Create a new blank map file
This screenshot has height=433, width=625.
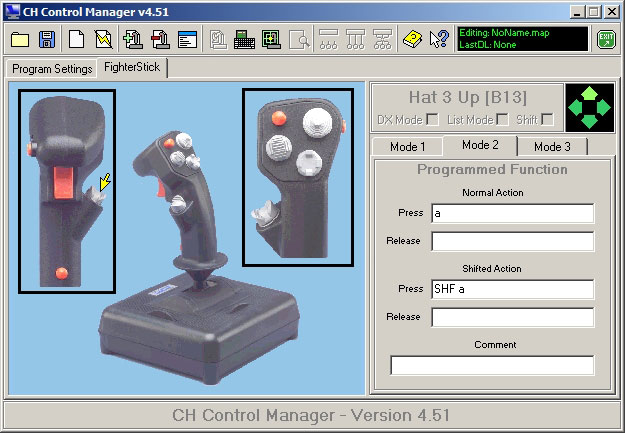(x=76, y=39)
